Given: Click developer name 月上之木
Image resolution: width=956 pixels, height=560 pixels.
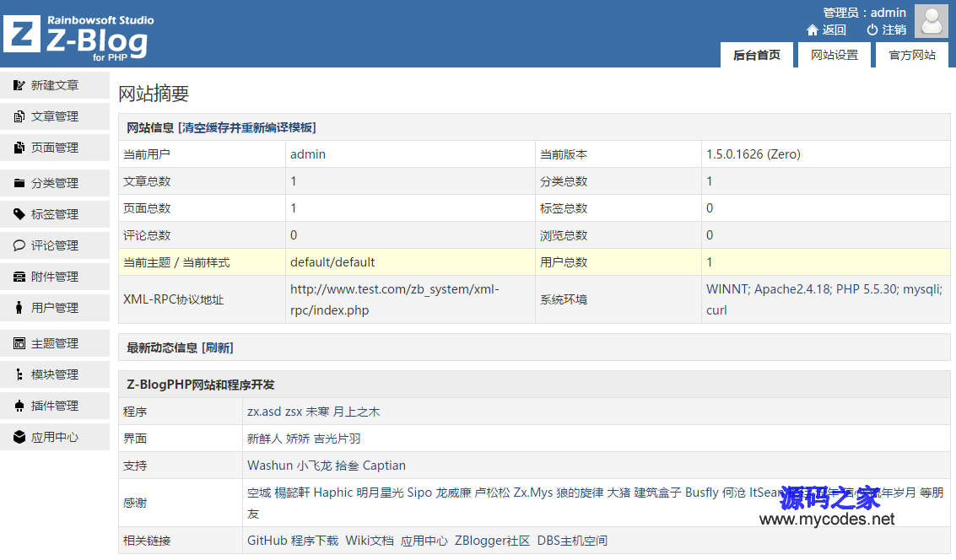Looking at the screenshot, I should (357, 412).
